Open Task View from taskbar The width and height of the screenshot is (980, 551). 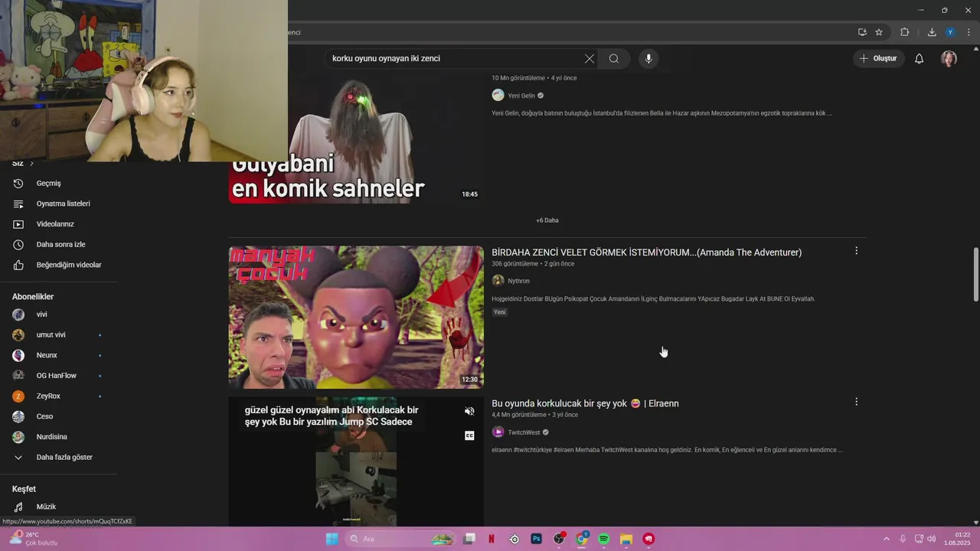[470, 539]
